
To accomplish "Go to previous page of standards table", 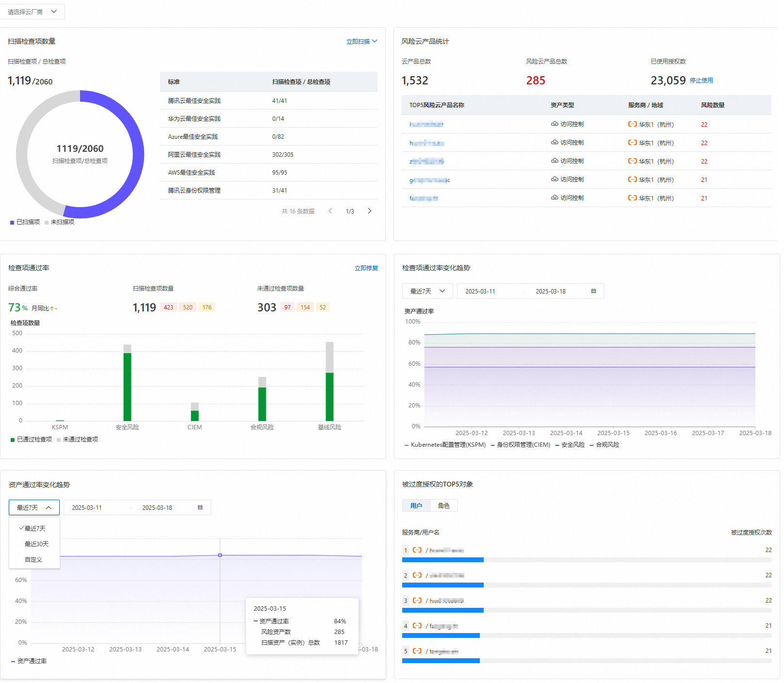I will (x=330, y=211).
